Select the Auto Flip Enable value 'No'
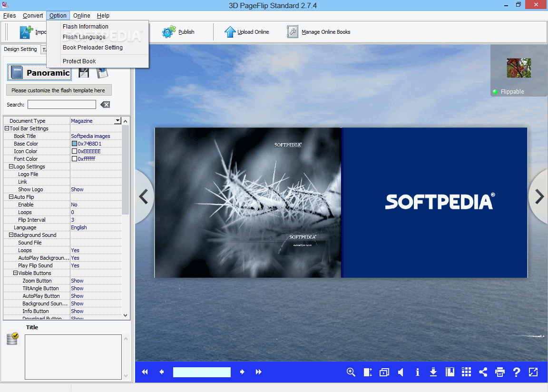 (74, 205)
